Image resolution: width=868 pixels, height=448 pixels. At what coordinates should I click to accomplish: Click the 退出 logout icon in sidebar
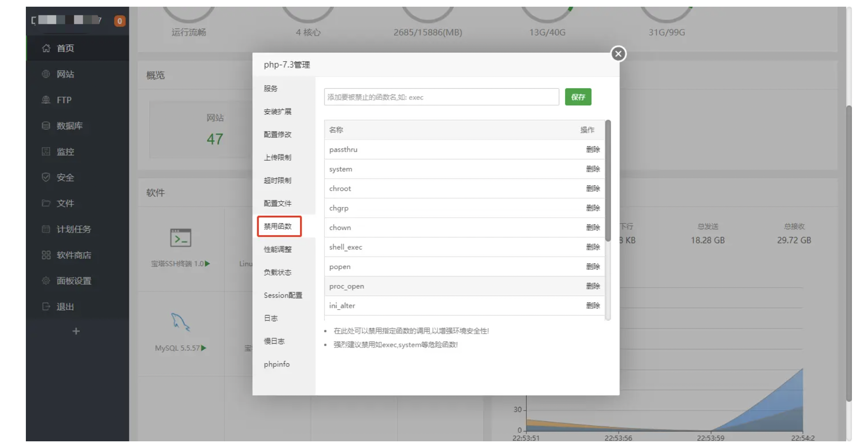(x=46, y=307)
